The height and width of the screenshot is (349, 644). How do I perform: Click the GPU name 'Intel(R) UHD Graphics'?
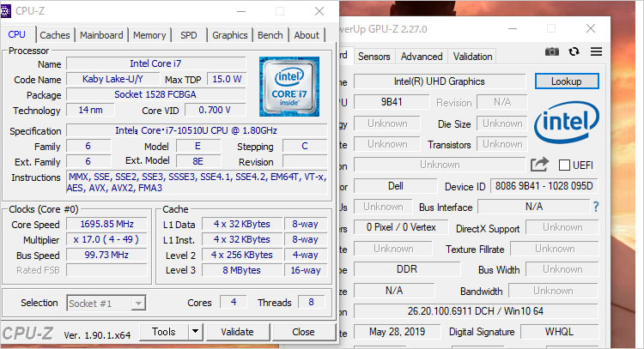[x=440, y=81]
